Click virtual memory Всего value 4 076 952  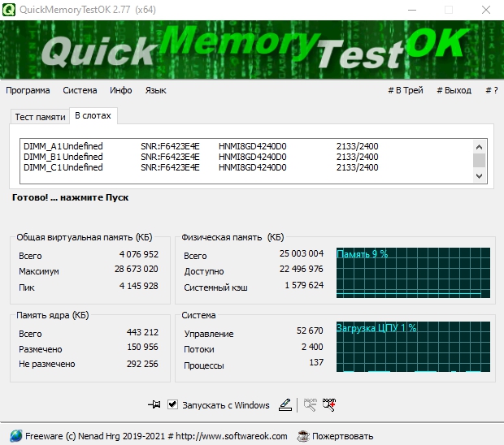pyautogui.click(x=138, y=254)
